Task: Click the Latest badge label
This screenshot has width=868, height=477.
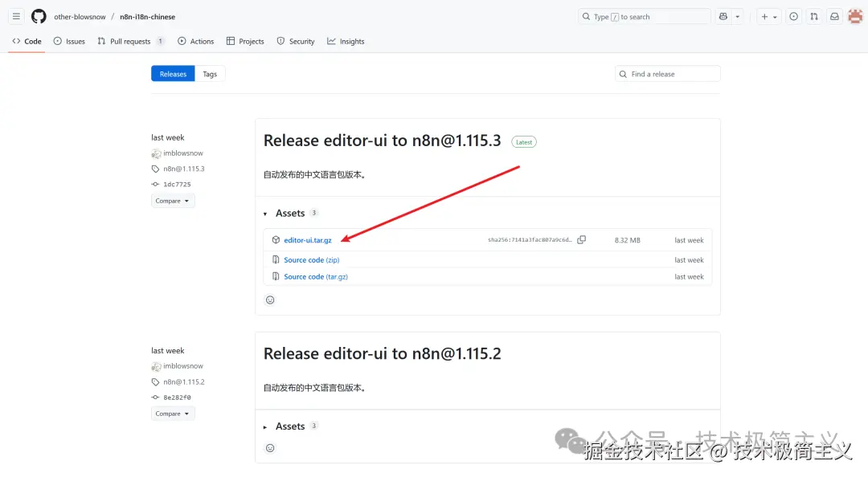Action: click(524, 142)
